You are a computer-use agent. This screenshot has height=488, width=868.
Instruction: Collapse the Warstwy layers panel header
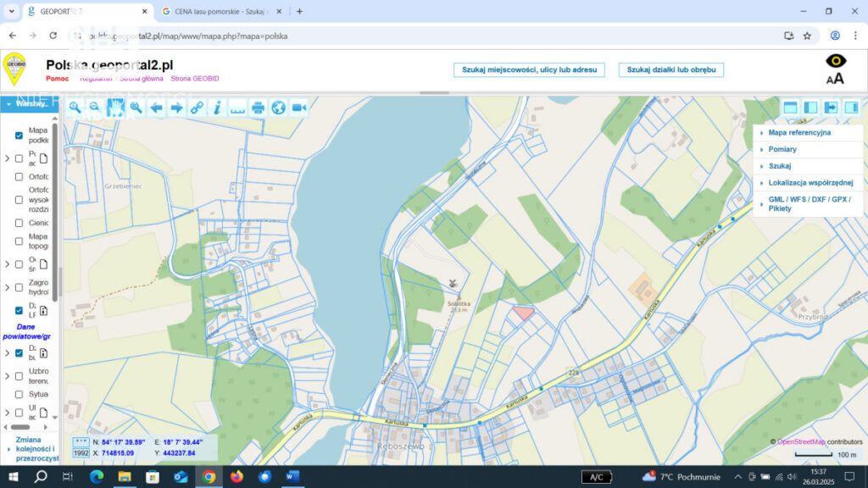click(29, 103)
